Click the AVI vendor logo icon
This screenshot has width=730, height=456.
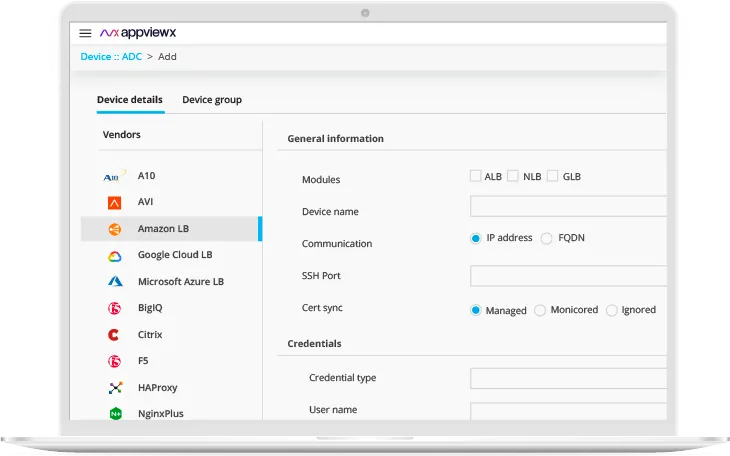(115, 203)
